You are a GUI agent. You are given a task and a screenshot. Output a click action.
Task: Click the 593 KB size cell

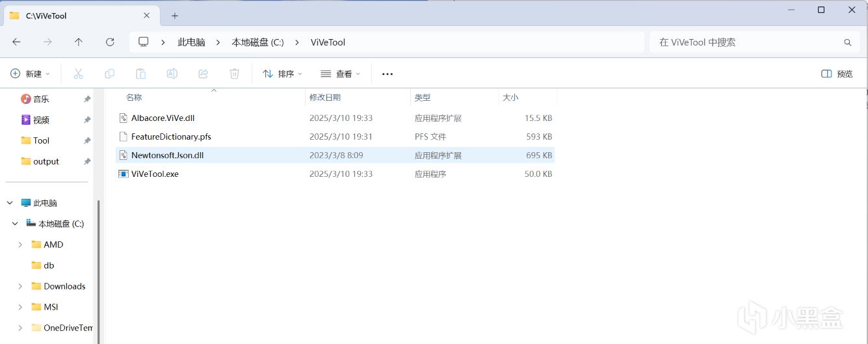click(539, 137)
